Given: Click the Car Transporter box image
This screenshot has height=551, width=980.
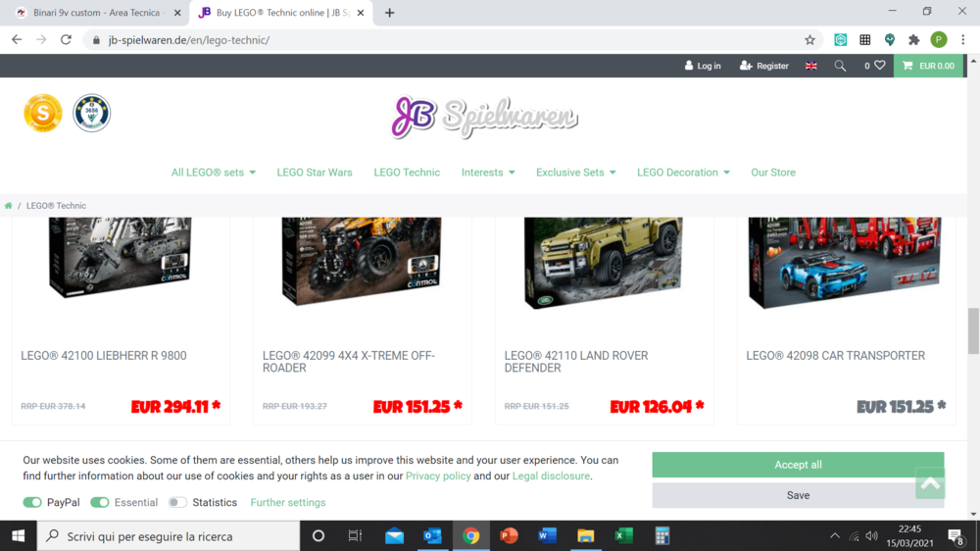Looking at the screenshot, I should point(845,263).
